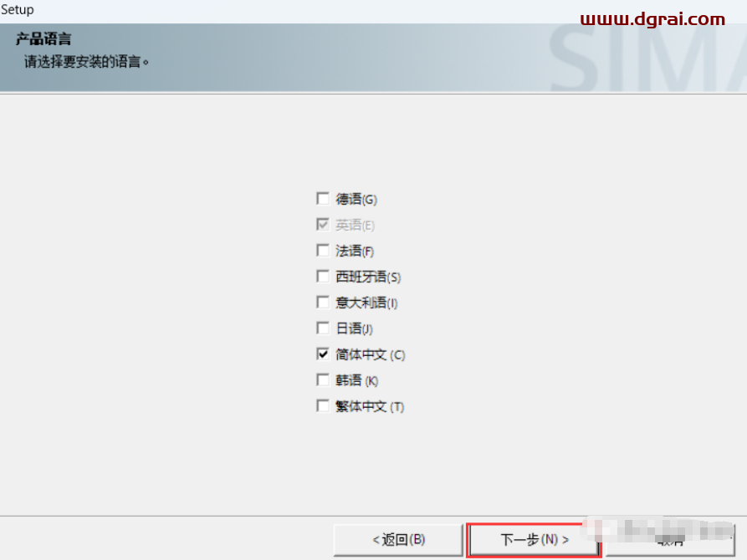Enable the 德语(G) German checkbox
The image size is (747, 560).
click(322, 199)
